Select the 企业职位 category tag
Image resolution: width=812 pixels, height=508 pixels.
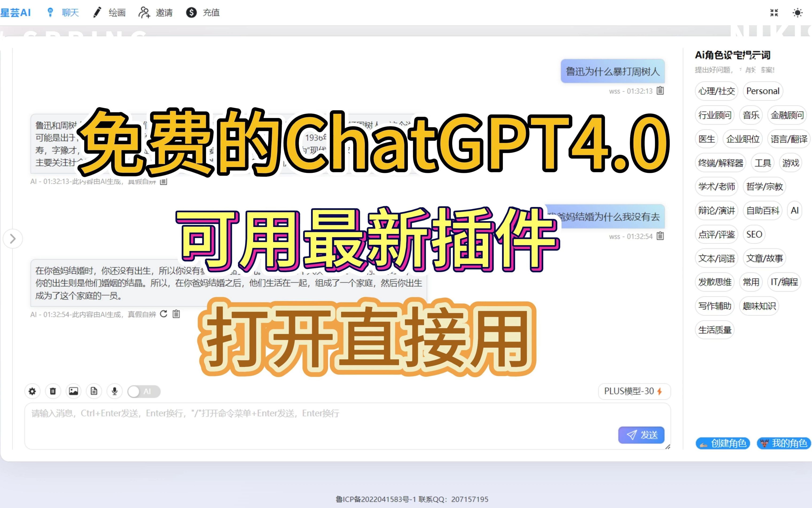(x=742, y=139)
